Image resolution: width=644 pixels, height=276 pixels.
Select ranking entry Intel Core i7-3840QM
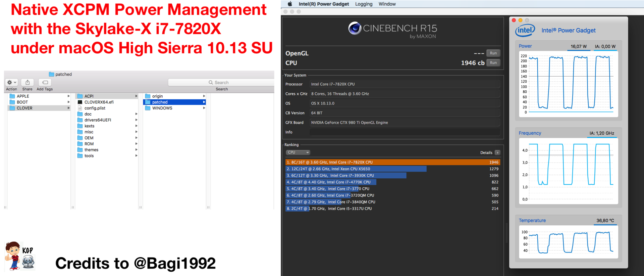392,202
